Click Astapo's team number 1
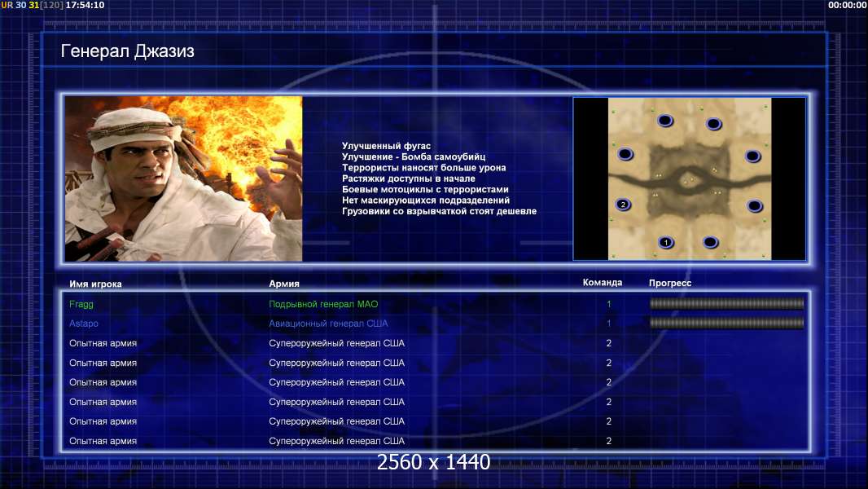 point(609,324)
